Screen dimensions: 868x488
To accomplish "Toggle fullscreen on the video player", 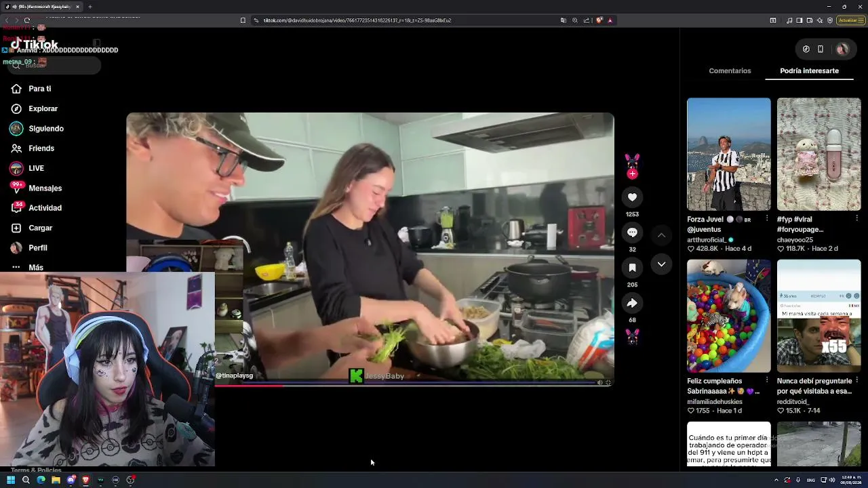I will tap(608, 383).
